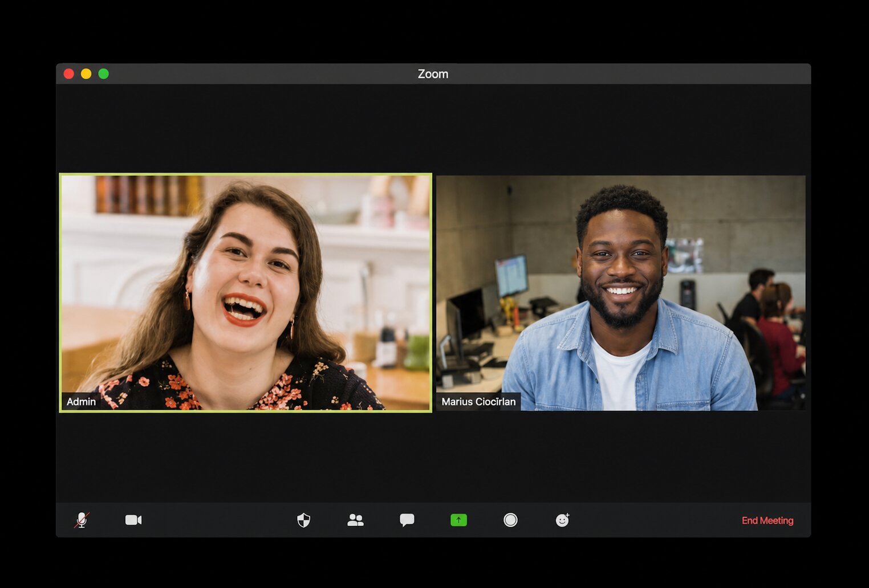This screenshot has width=869, height=588.
Task: Click the Zoom window title
Action: point(433,74)
